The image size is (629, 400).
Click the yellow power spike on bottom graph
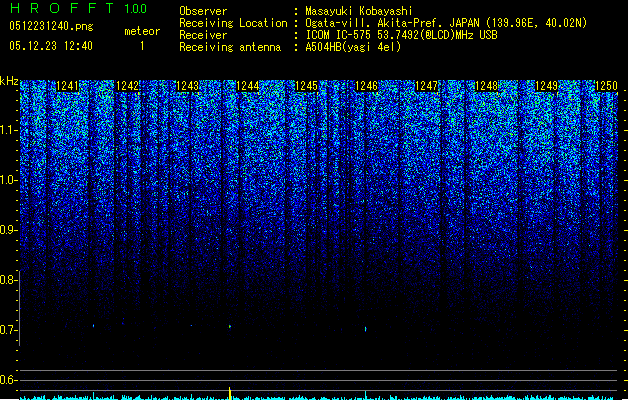click(x=230, y=393)
